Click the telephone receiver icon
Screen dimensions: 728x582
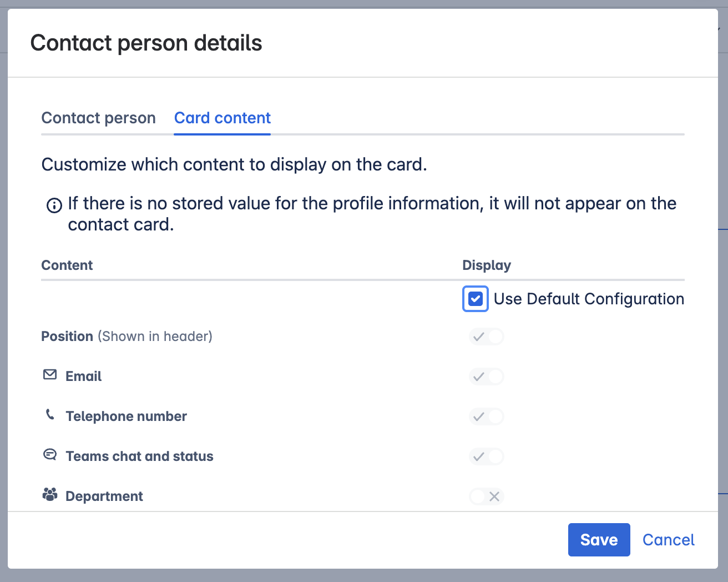click(50, 415)
